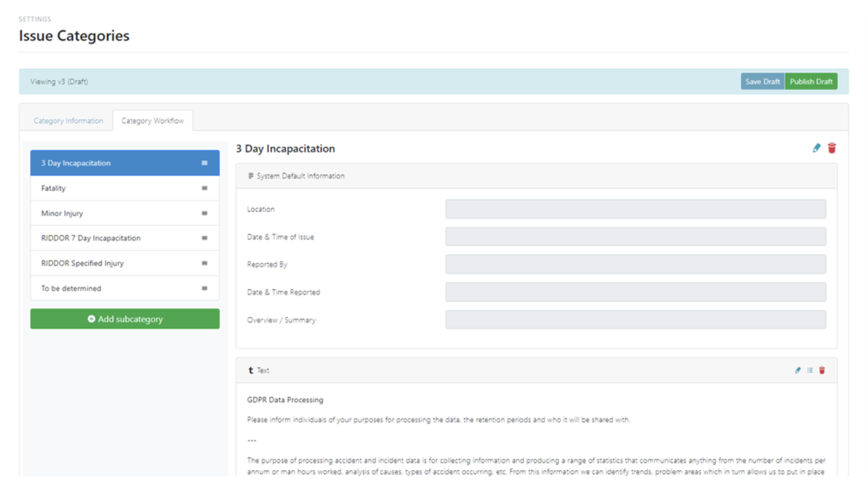Edit the 3 Day Incapacitation heading with pencil
Image resolution: width=868 pixels, height=497 pixels.
[816, 148]
